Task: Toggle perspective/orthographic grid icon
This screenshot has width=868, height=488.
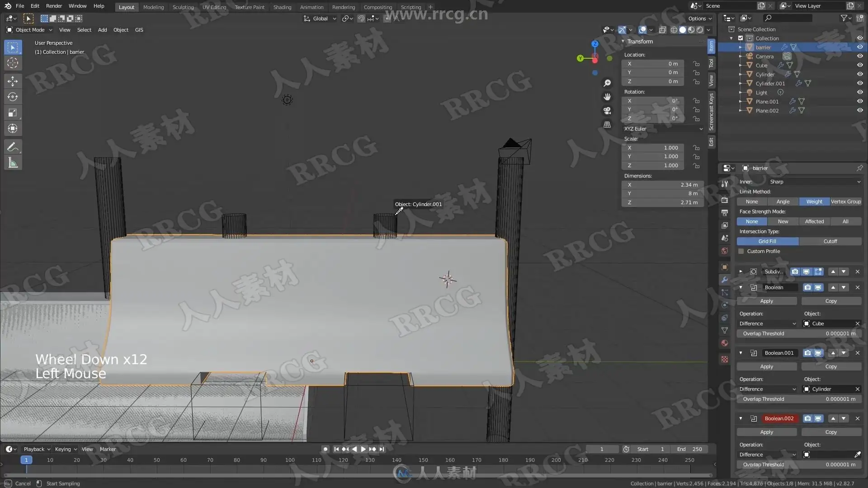Action: (607, 125)
